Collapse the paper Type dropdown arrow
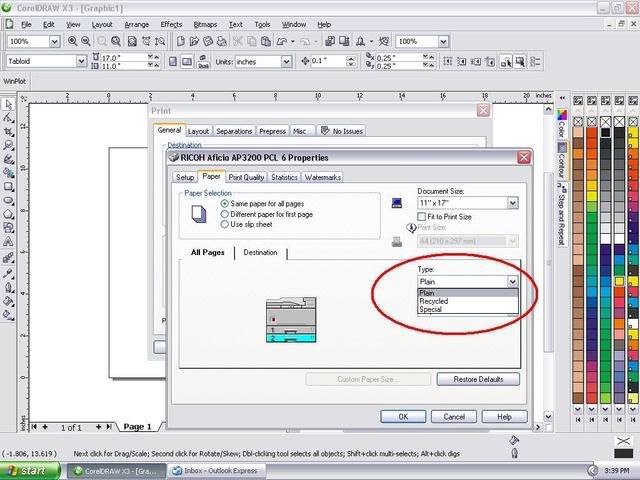 512,281
